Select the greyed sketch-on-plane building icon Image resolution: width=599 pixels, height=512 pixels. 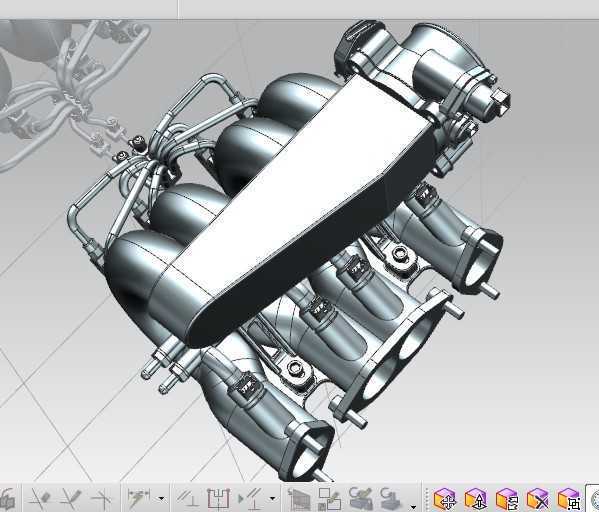coord(298,499)
